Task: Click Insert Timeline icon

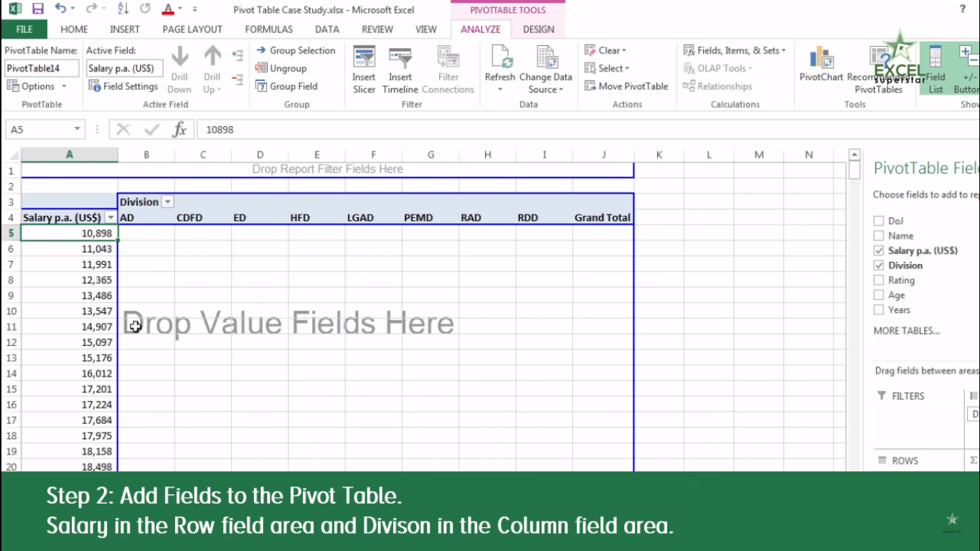Action: [x=400, y=70]
